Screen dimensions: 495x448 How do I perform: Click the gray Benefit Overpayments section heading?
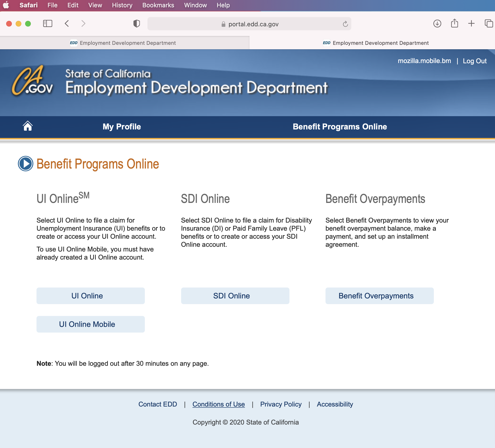click(x=375, y=199)
